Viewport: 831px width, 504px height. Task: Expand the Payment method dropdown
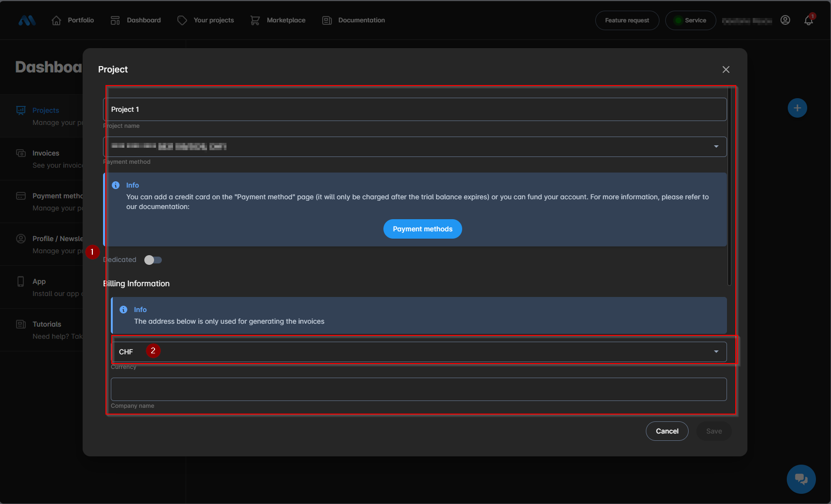point(716,147)
